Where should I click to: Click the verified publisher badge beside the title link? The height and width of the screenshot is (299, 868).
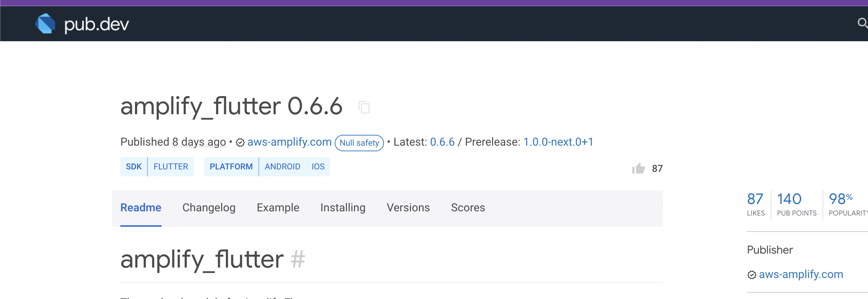[240, 143]
